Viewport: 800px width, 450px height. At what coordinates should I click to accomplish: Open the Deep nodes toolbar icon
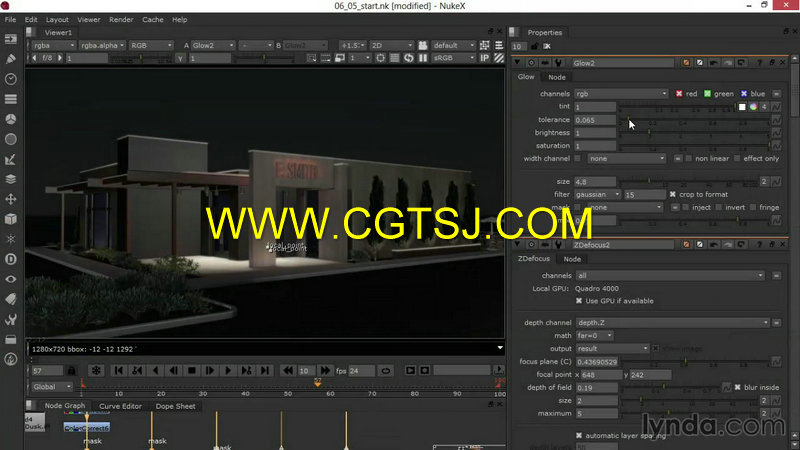coord(11,259)
